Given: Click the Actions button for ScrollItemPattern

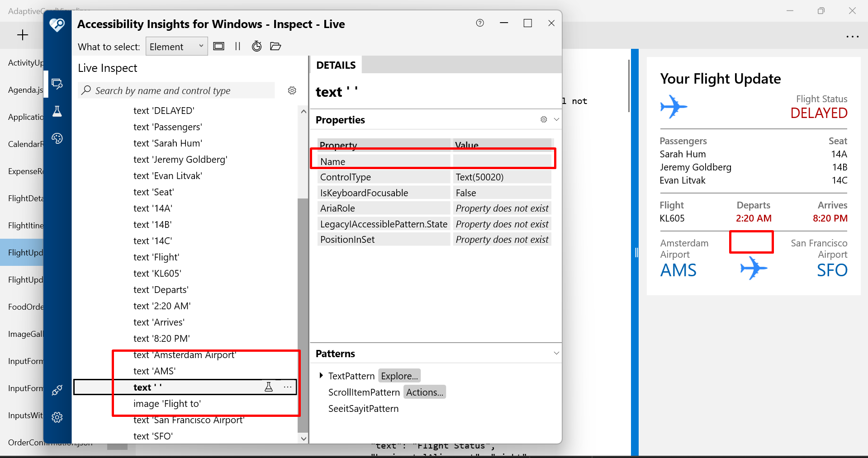Looking at the screenshot, I should 424,392.
